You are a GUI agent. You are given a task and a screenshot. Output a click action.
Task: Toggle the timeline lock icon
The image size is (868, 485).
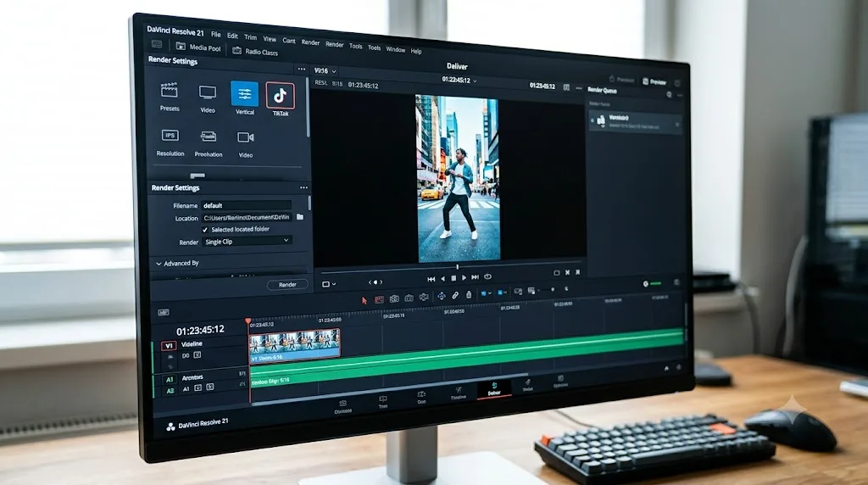tap(469, 294)
